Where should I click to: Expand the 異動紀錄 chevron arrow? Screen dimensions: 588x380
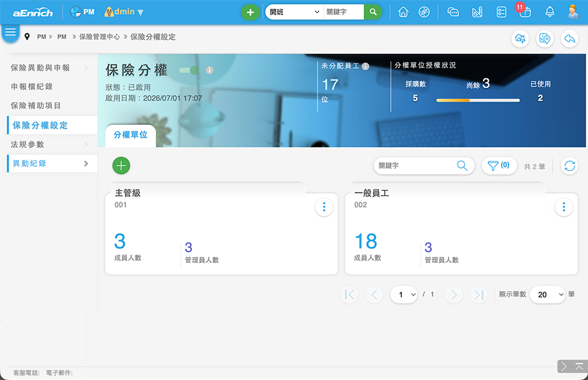(x=86, y=164)
